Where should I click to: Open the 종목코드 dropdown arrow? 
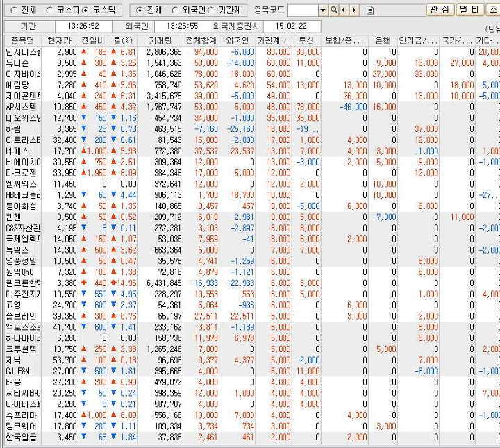tap(323, 10)
